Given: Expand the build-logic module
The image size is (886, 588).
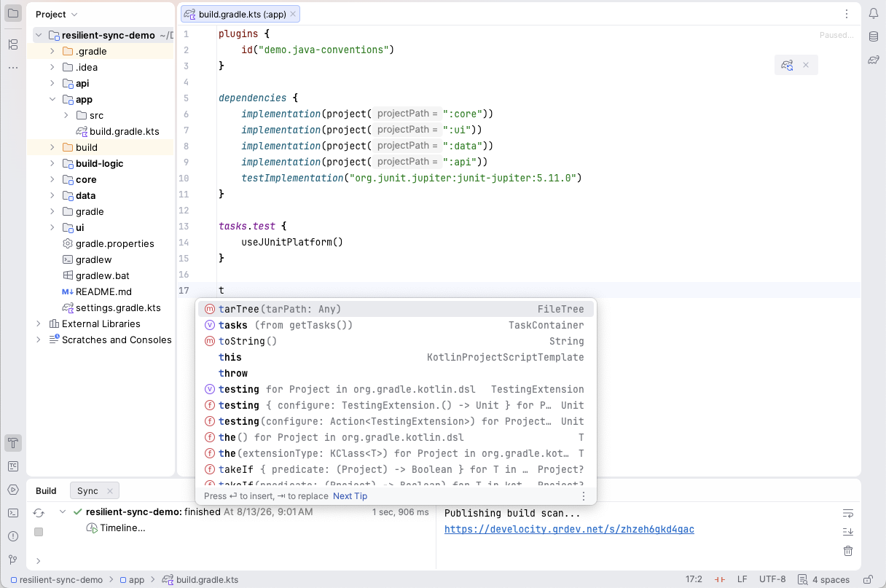Looking at the screenshot, I should click(52, 163).
